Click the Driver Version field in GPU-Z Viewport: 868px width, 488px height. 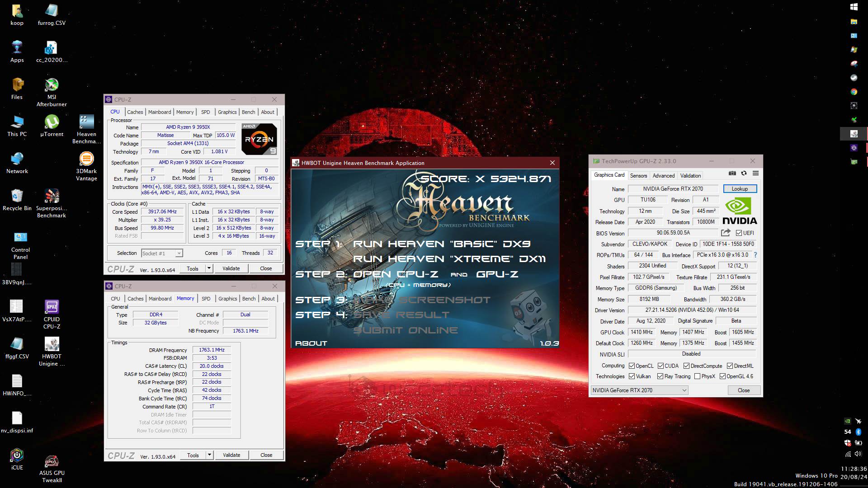click(x=692, y=310)
